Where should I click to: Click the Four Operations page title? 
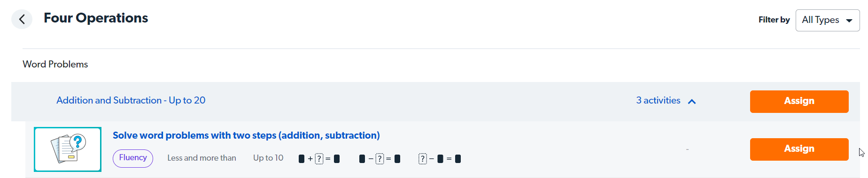(x=96, y=18)
